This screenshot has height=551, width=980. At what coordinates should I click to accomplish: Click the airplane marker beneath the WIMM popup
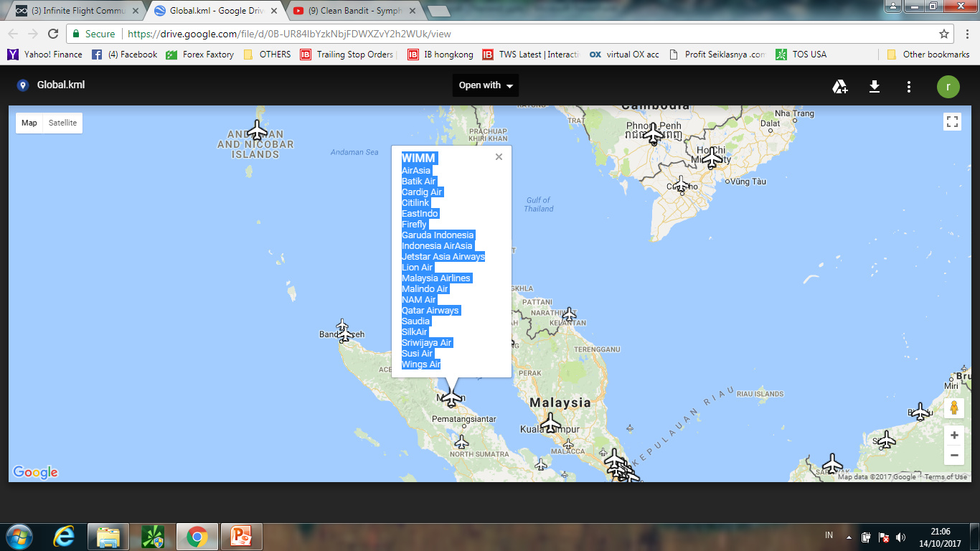[451, 396]
